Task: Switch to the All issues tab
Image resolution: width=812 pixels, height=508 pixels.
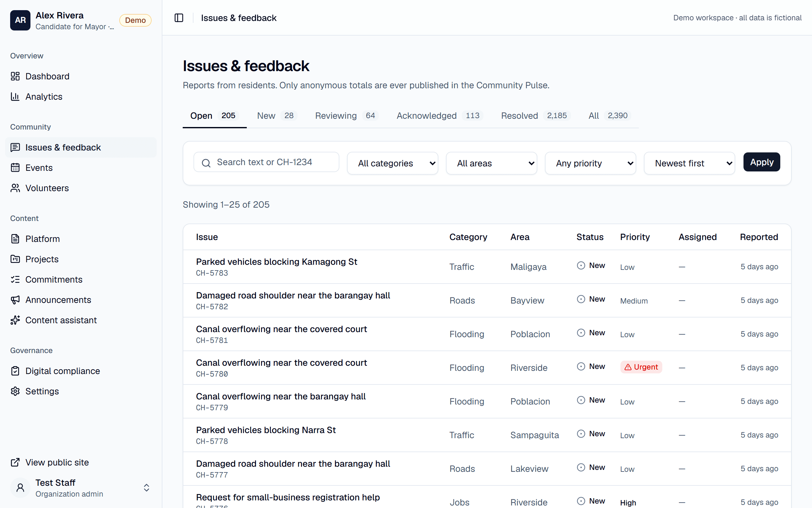Action: (610, 116)
